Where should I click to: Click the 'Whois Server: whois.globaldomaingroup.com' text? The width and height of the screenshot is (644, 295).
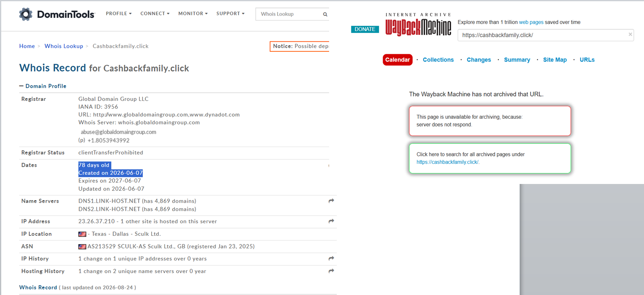coord(139,122)
